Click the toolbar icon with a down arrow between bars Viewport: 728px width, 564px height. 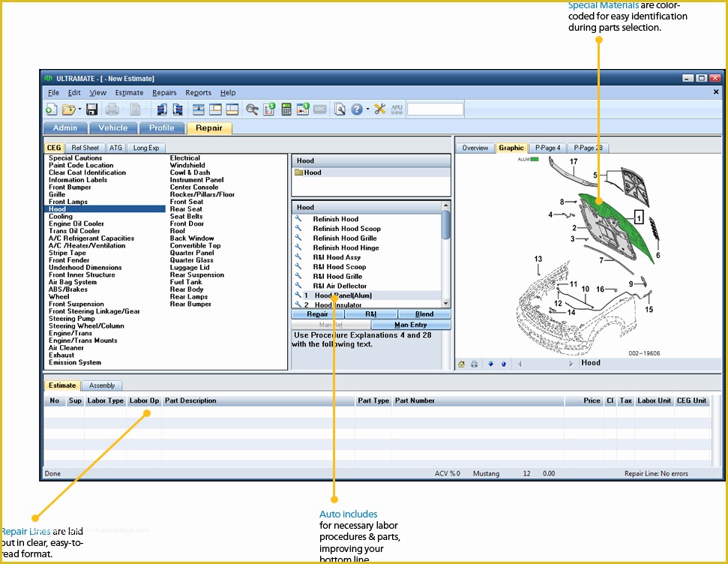click(198, 109)
